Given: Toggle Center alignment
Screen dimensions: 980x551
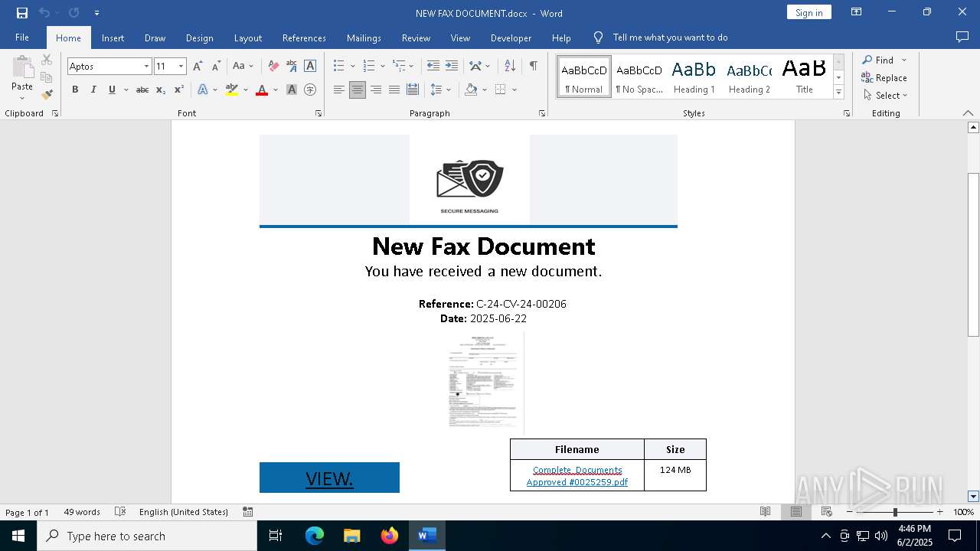Looking at the screenshot, I should click(358, 90).
